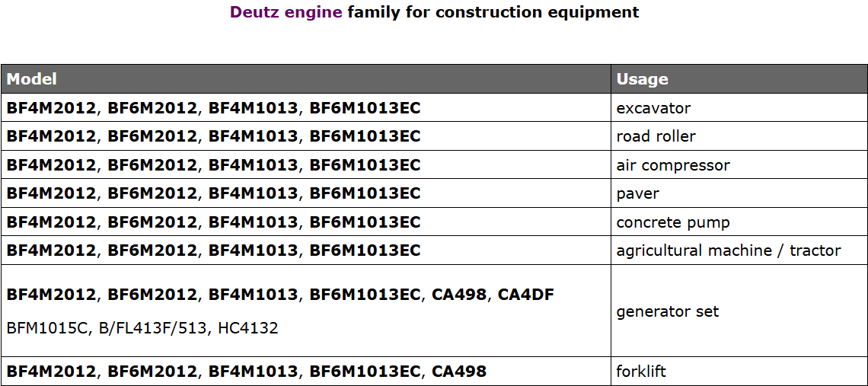Select BF6M1013EC in the paver row
The image size is (868, 386).
click(x=365, y=193)
